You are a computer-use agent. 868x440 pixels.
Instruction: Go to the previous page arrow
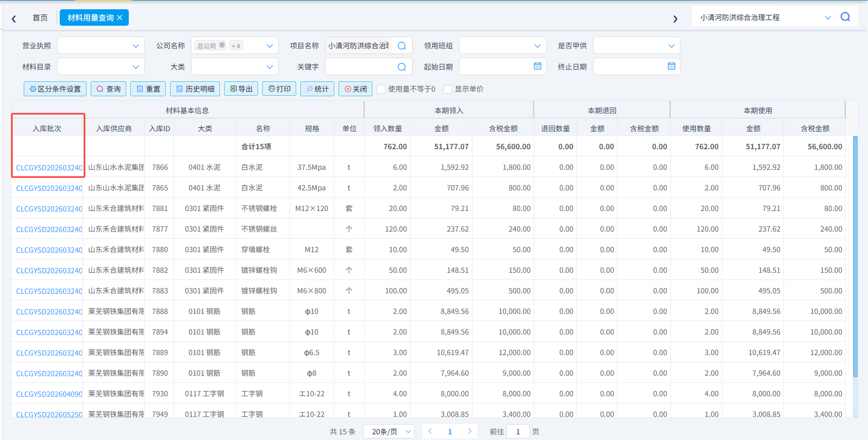[x=430, y=431]
